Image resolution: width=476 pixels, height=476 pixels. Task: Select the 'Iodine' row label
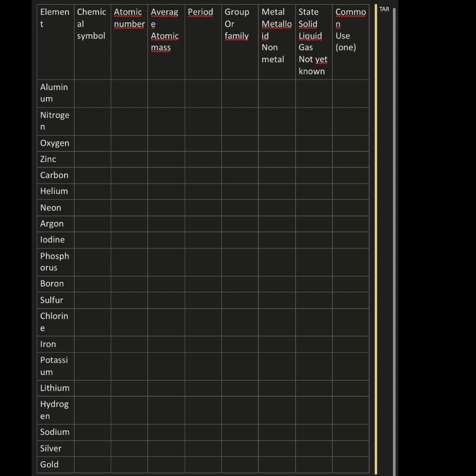coord(55,240)
